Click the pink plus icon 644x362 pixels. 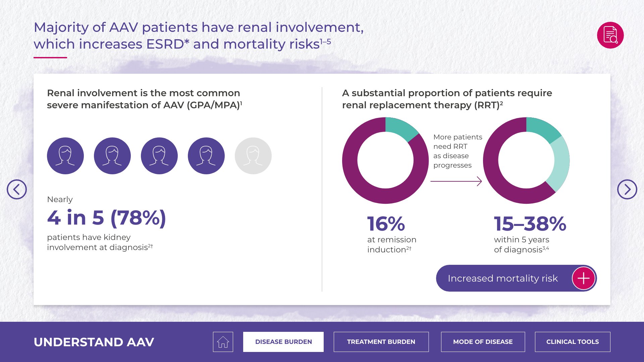583,278
